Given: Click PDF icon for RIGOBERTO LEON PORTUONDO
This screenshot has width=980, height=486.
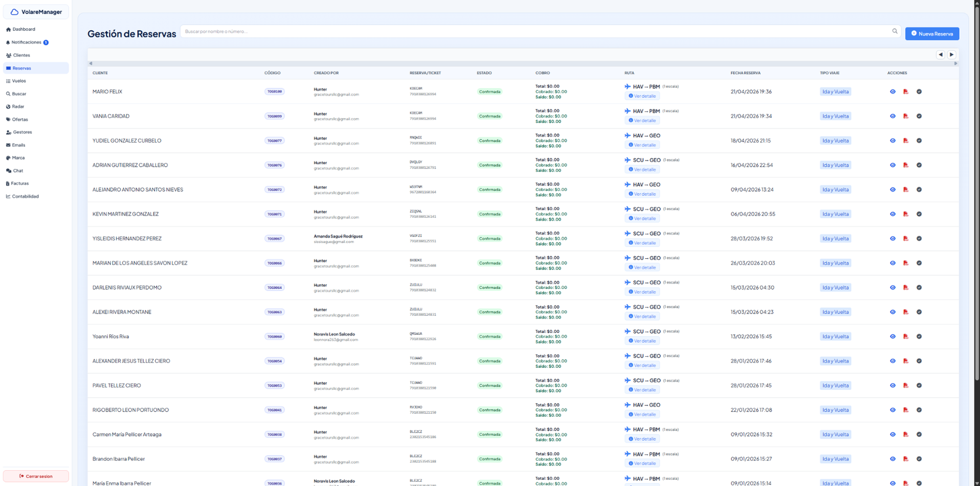Looking at the screenshot, I should pos(906,410).
